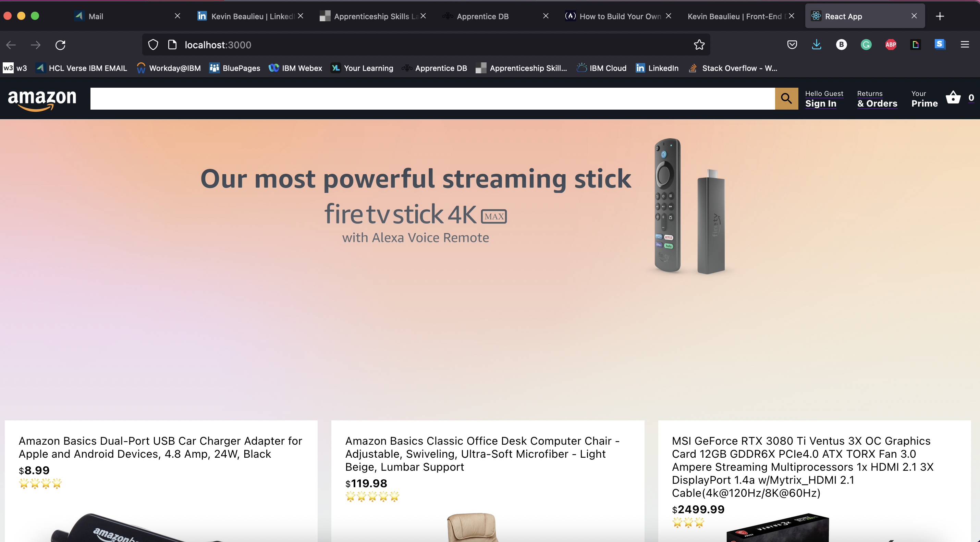Screen dimensions: 980x542
Task: Click the black square extension icon
Action: point(915,45)
